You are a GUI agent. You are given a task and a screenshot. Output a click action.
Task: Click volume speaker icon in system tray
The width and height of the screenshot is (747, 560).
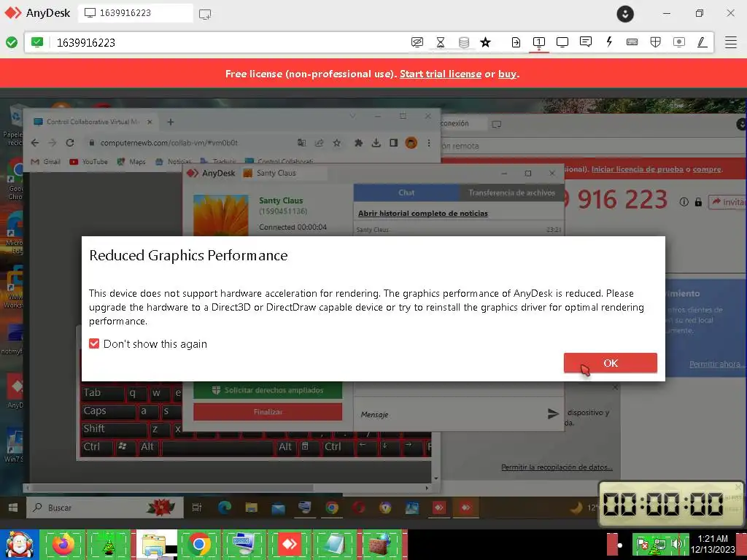[x=676, y=544]
